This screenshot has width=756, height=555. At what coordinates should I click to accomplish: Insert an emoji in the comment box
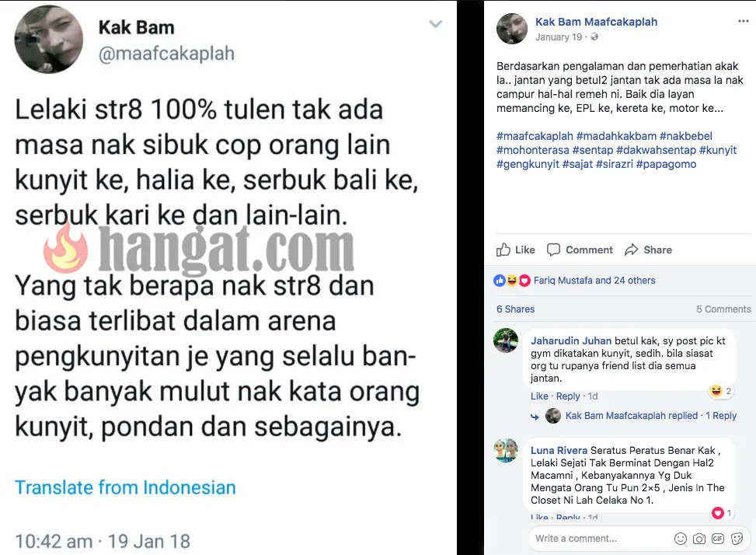[681, 539]
